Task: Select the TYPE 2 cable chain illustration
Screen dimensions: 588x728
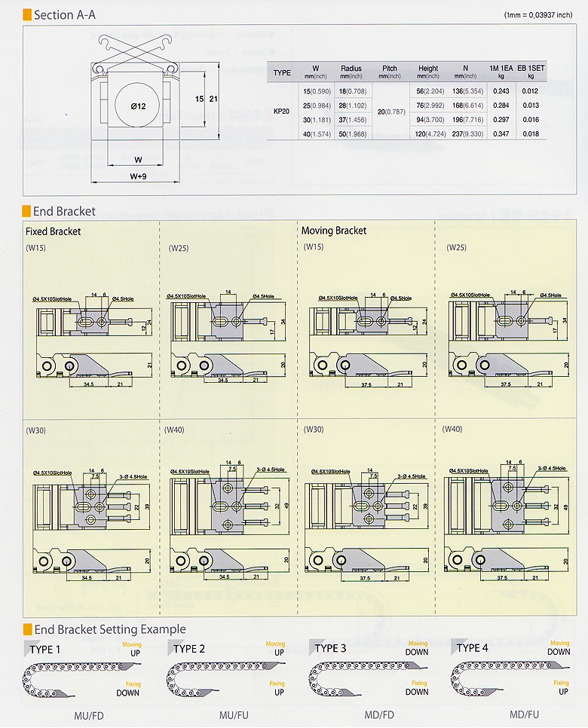Action: 217,676
